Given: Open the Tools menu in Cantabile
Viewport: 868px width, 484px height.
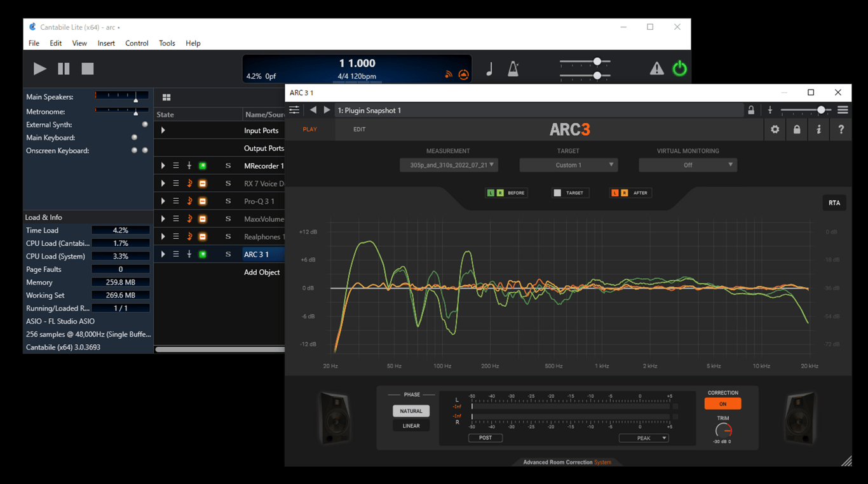Looking at the screenshot, I should [167, 43].
